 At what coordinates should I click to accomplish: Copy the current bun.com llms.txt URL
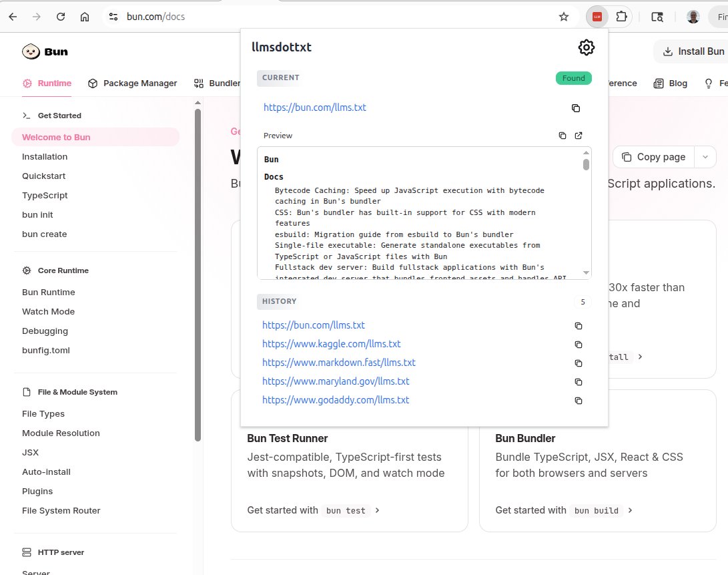pos(576,108)
